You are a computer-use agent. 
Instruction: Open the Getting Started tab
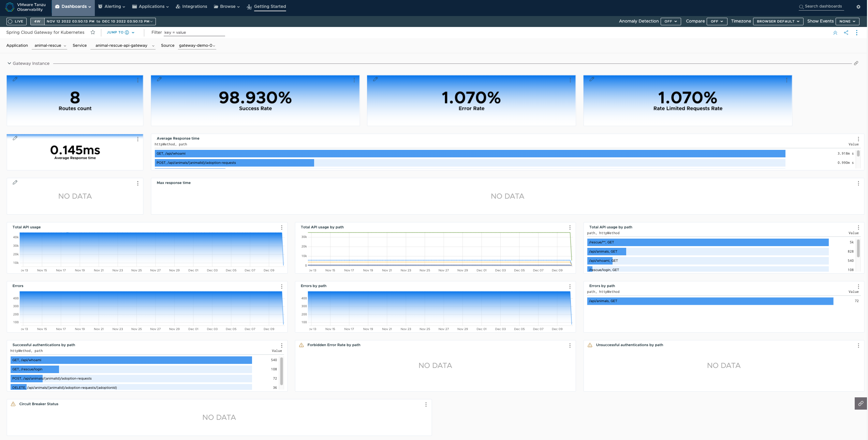(266, 6)
